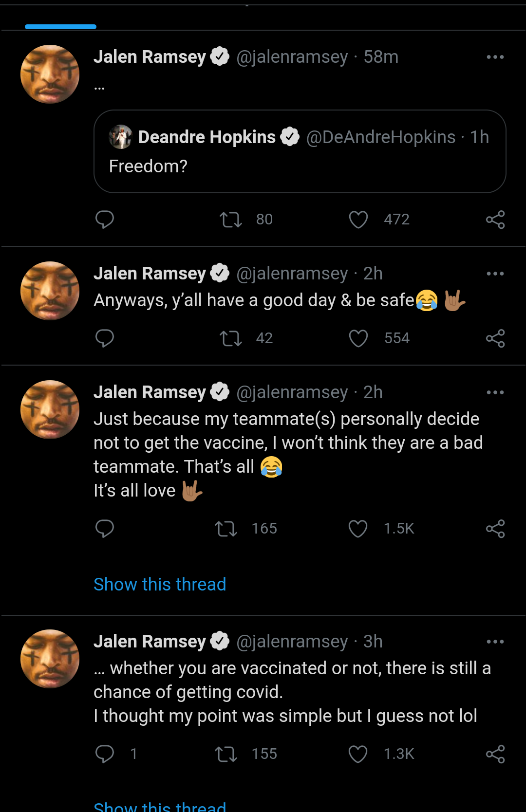Like the tweet with 554 likes

358,338
